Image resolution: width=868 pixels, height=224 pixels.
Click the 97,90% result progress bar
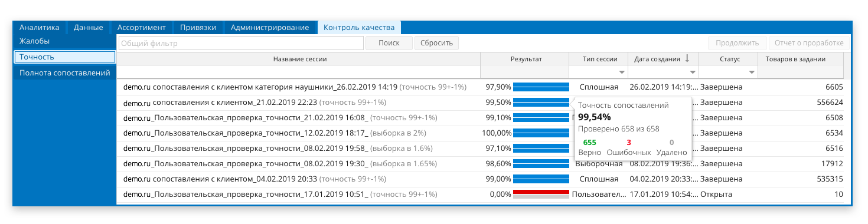[x=541, y=87]
